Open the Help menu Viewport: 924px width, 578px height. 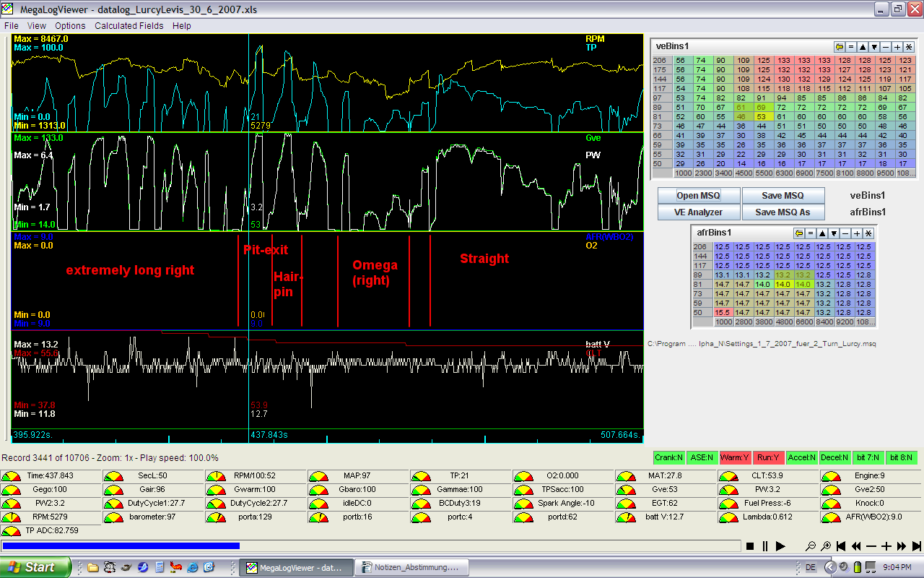[182, 25]
